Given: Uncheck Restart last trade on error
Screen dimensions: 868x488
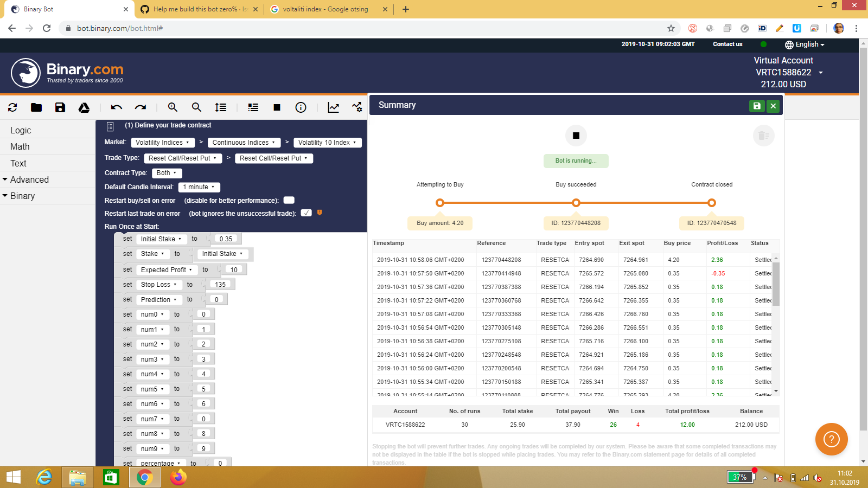Looking at the screenshot, I should (x=306, y=213).
